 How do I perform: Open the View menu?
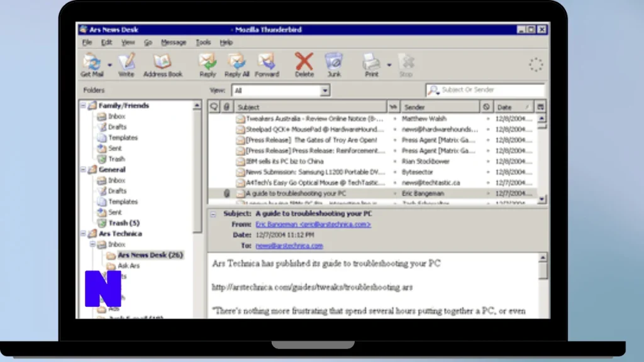128,42
